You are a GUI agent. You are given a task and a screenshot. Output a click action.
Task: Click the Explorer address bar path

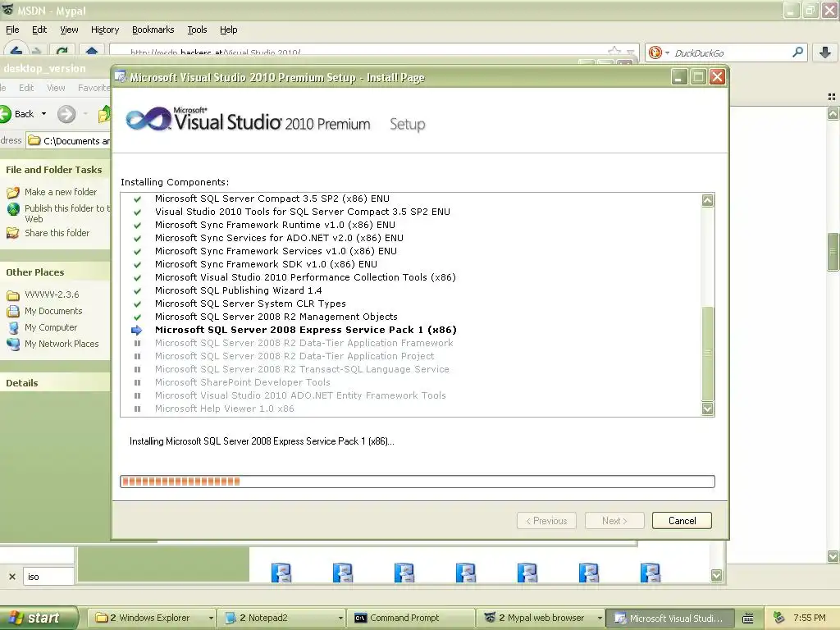(70, 141)
